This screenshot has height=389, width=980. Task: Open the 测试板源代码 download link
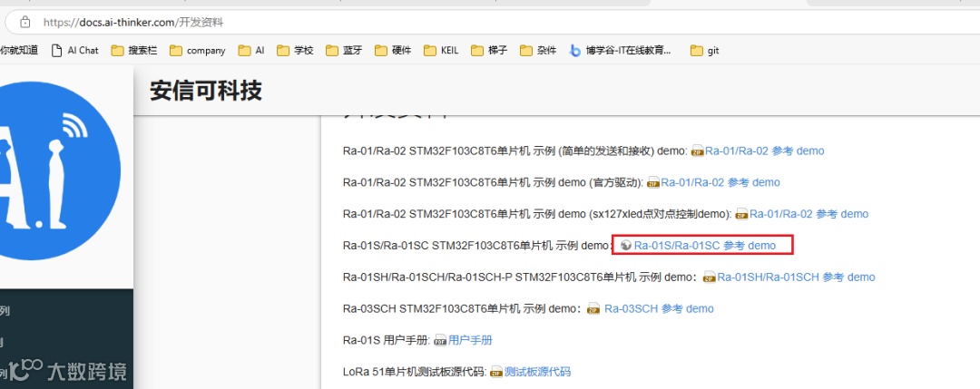(537, 372)
